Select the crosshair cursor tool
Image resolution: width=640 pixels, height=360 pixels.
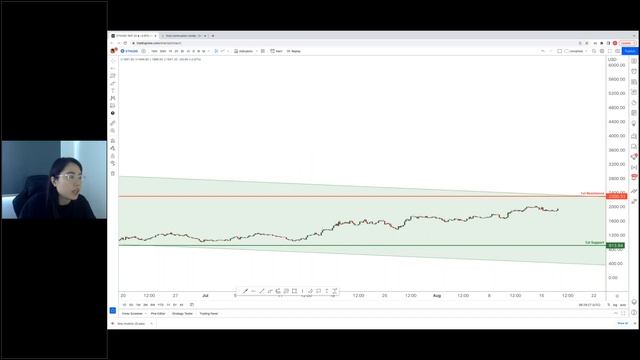pos(113,61)
